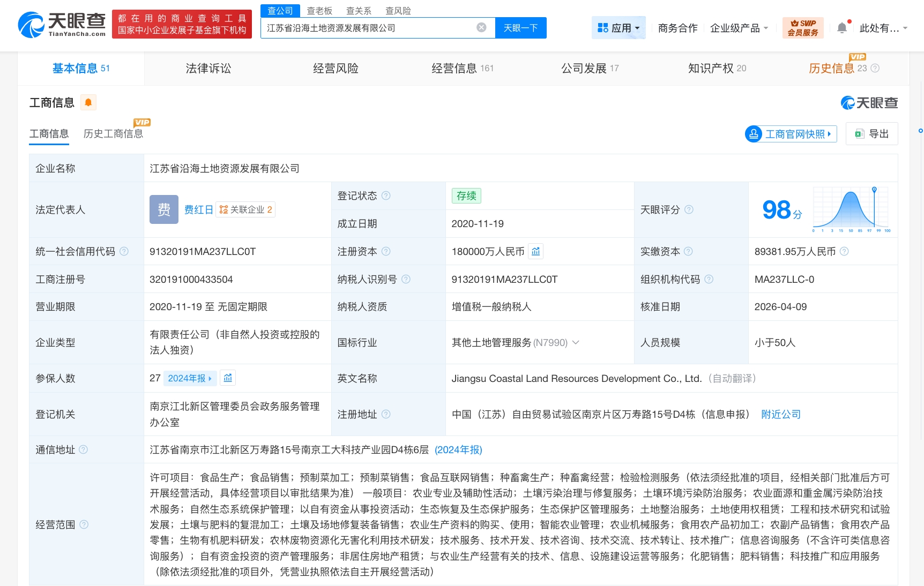Screen dimensions: 924x586
Task: Open the chart icon beside 注册资本 amount
Action: tap(535, 251)
